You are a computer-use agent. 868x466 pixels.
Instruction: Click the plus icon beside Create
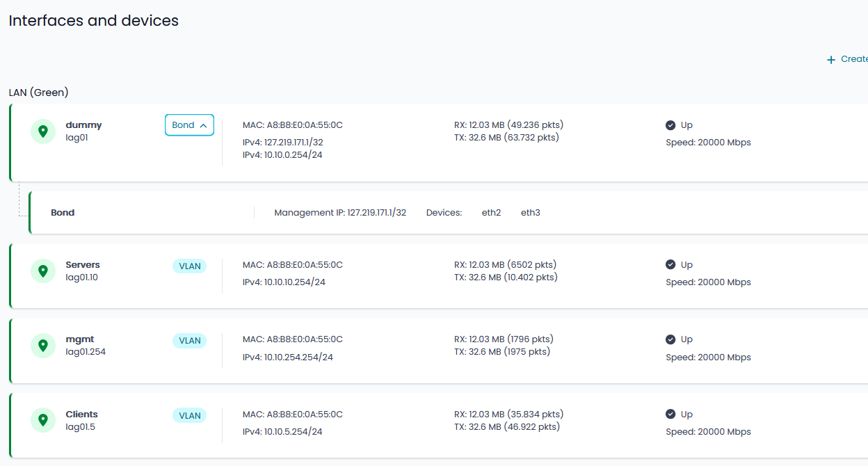point(830,60)
